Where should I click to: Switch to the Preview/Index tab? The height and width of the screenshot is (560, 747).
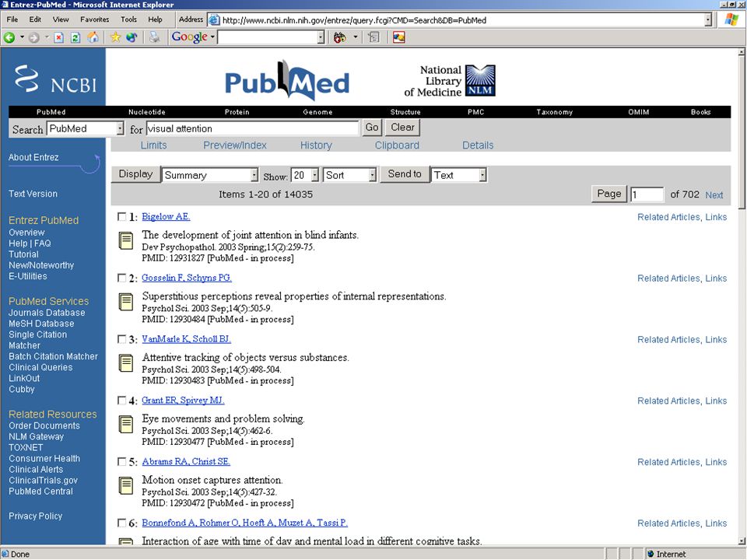(235, 145)
